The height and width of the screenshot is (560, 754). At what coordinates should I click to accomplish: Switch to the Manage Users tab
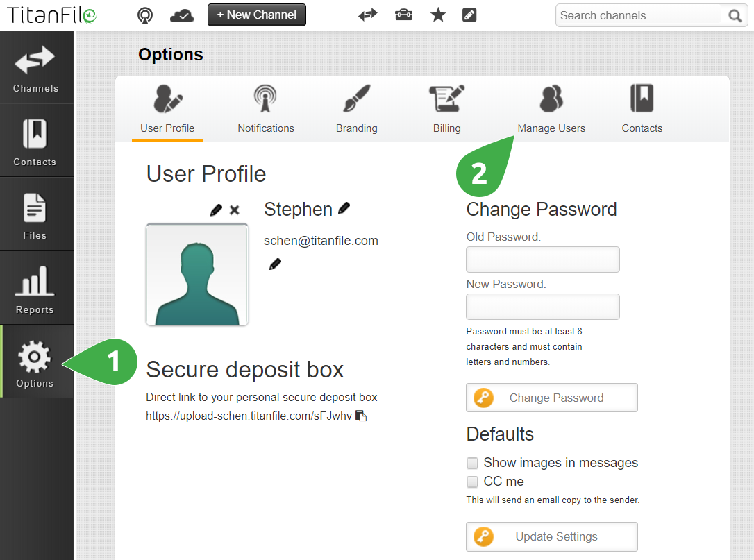point(551,108)
